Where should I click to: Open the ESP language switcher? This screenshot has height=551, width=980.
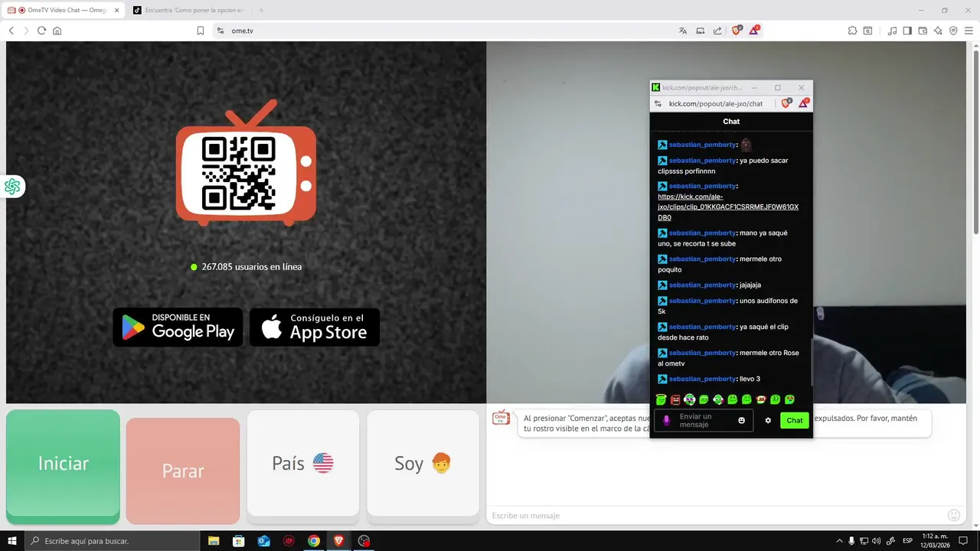coord(907,541)
